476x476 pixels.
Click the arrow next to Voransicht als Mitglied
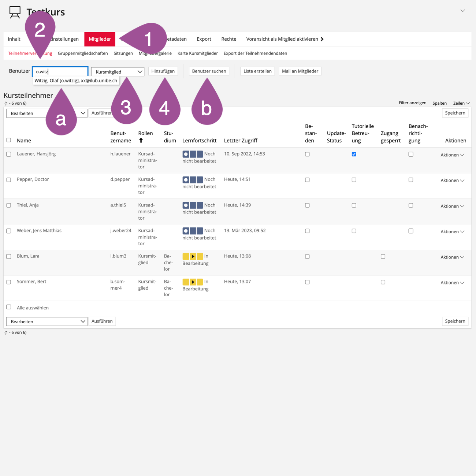[322, 39]
